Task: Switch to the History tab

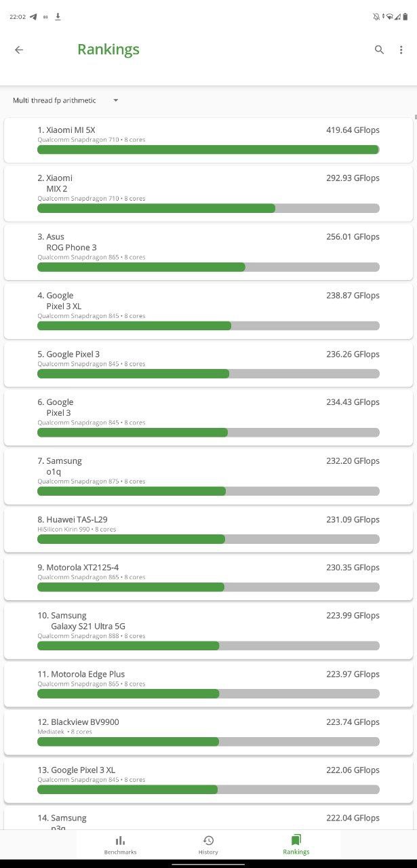Action: (x=208, y=845)
